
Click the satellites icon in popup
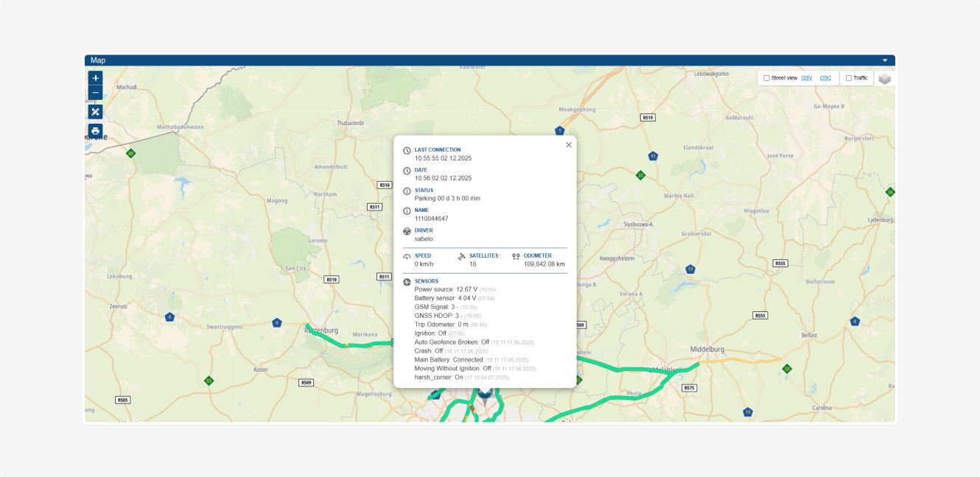coord(462,257)
